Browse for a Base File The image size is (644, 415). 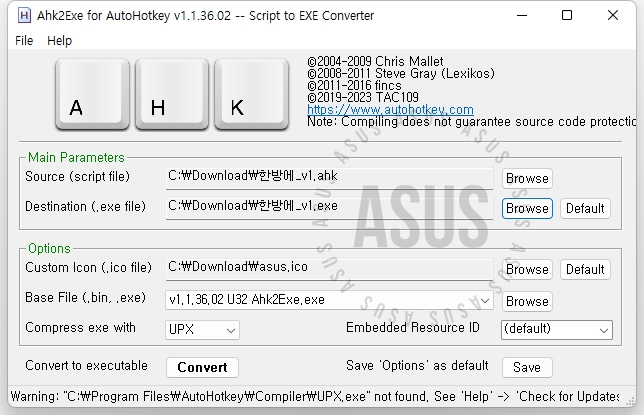[527, 302]
